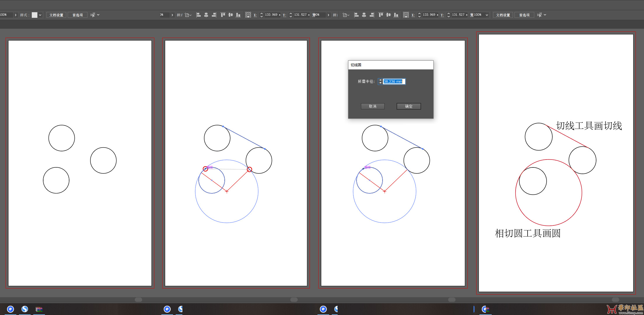This screenshot has width=644, height=315.
Task: Click 取消 in the 切线圆 dialog
Action: [x=373, y=106]
